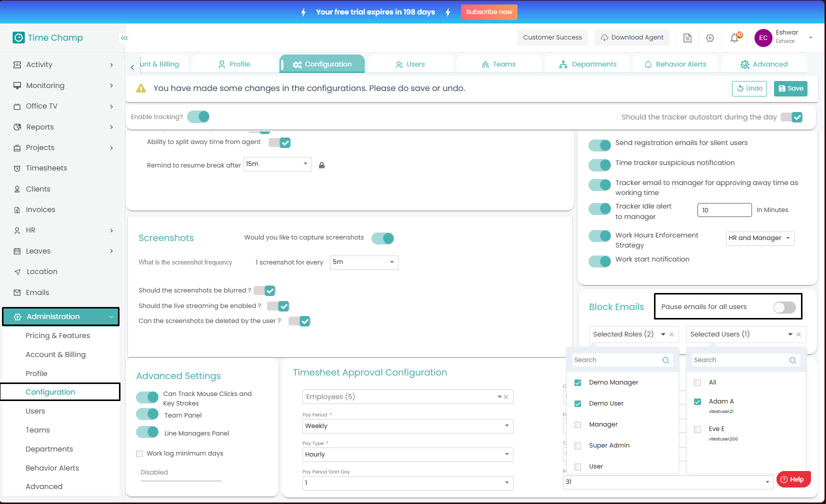This screenshot has height=504, width=826.
Task: Collapse sidebar with double-chevron icon
Action: coord(124,38)
